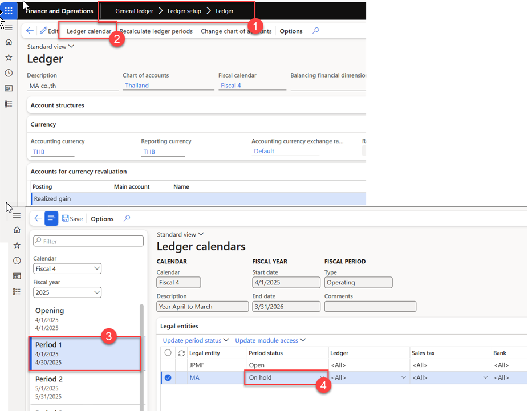
Task: Click Change chart of accounts
Action: point(236,31)
